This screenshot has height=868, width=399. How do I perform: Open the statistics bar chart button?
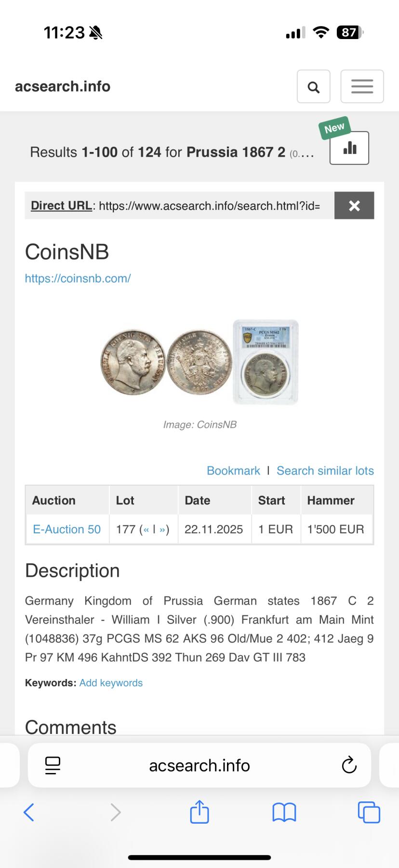[349, 148]
